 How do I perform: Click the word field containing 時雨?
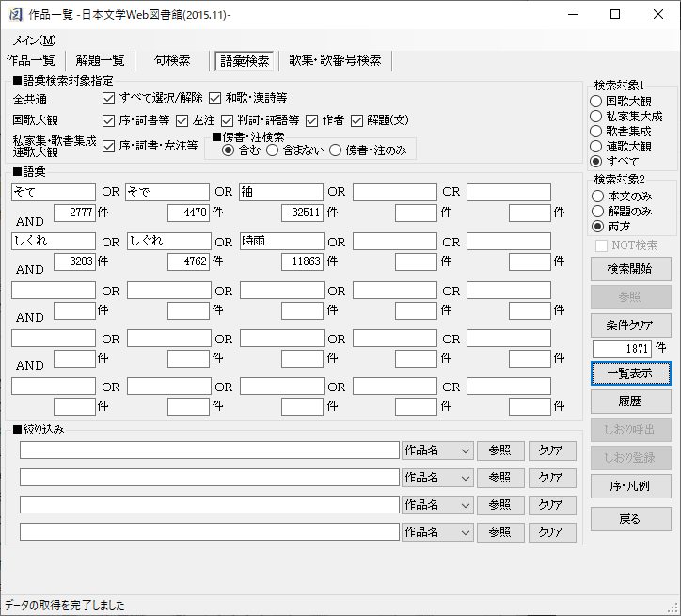click(281, 242)
